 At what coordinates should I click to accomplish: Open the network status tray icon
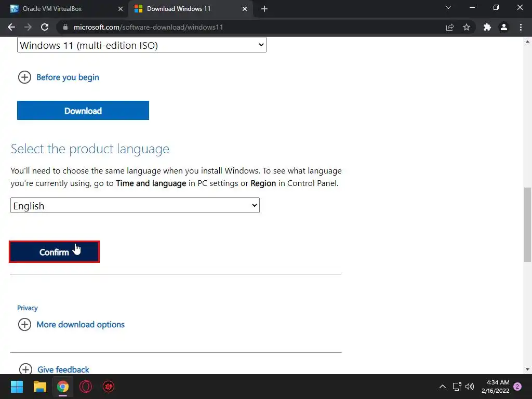pyautogui.click(x=457, y=387)
